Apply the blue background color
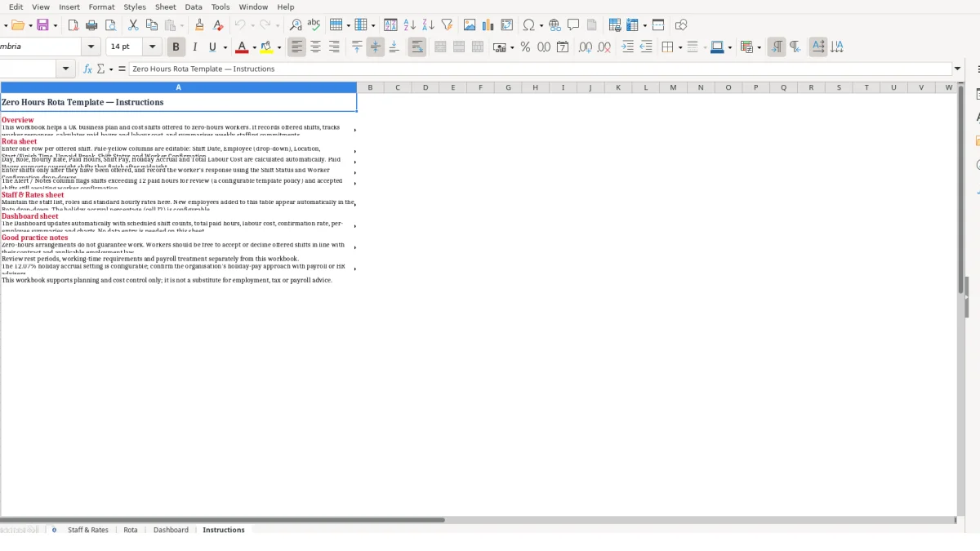980x551 pixels. (x=716, y=47)
